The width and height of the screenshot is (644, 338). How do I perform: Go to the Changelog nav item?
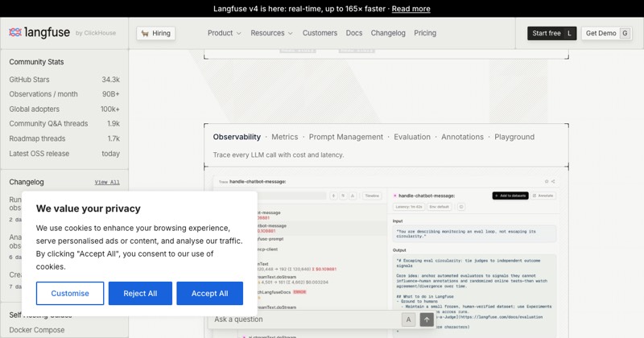[x=388, y=33]
